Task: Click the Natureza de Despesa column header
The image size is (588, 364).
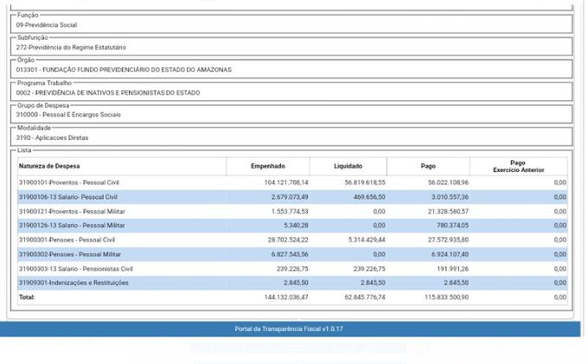Action: [x=49, y=166]
